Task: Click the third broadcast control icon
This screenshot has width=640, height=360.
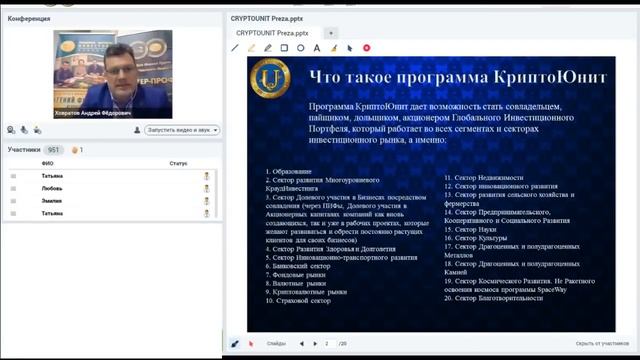Action: (x=38, y=130)
